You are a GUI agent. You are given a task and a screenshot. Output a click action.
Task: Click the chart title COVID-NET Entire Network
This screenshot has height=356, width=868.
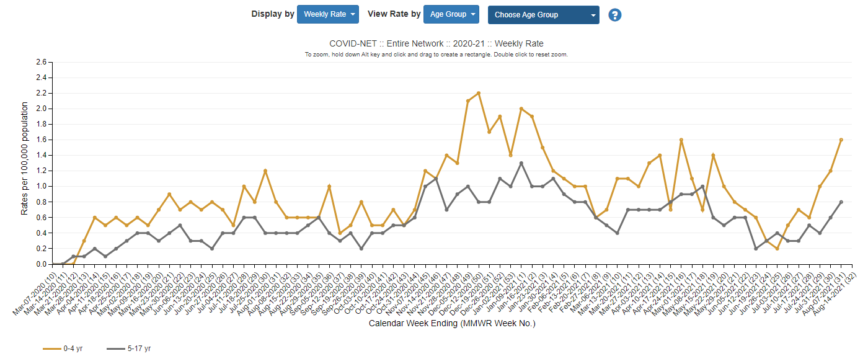tap(436, 43)
